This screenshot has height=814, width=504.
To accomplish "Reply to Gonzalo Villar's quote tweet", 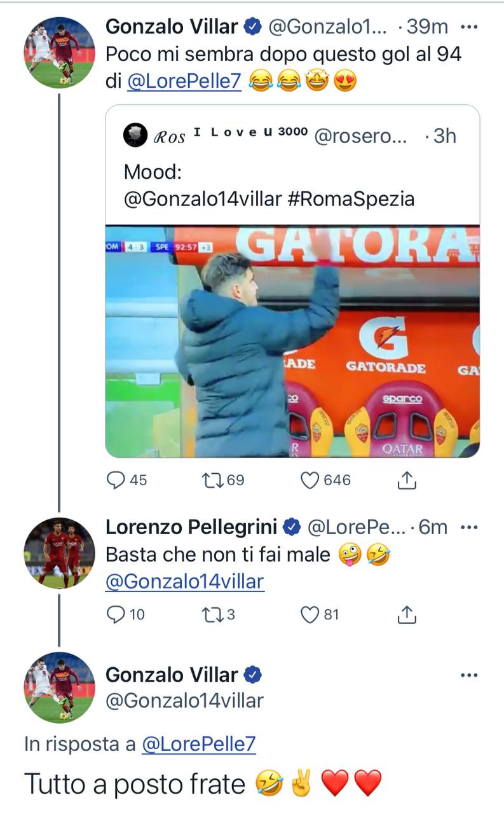I will tap(116, 480).
